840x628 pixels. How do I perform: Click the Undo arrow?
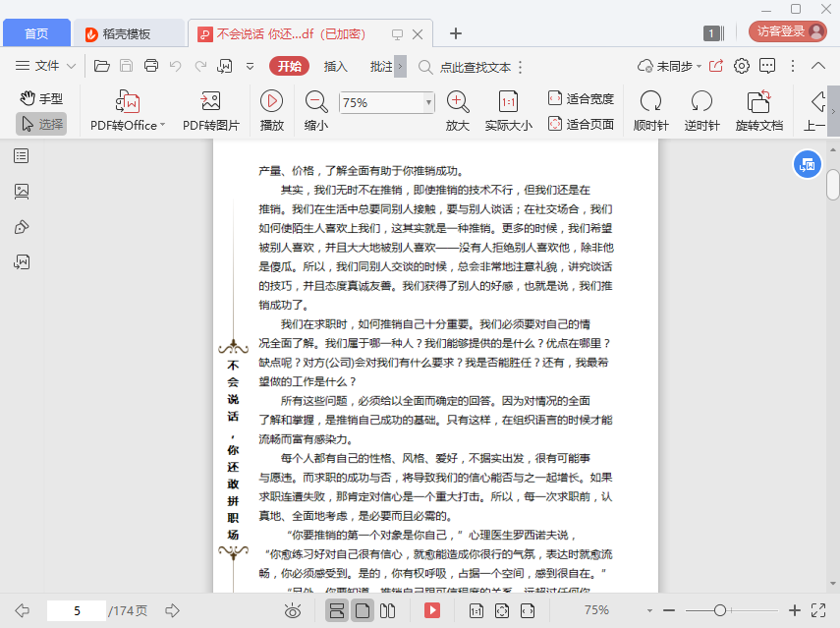pos(175,66)
